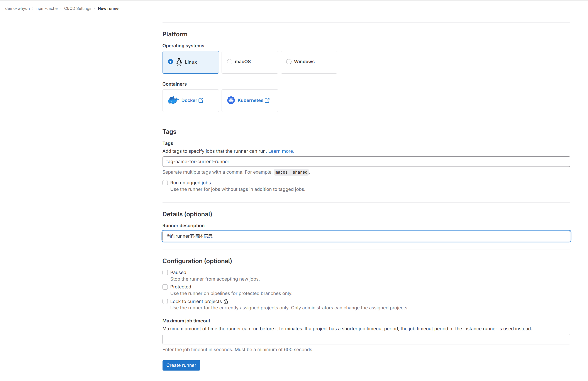Click the Kubernetes helm wheel icon
This screenshot has height=381, width=588.
tap(231, 100)
